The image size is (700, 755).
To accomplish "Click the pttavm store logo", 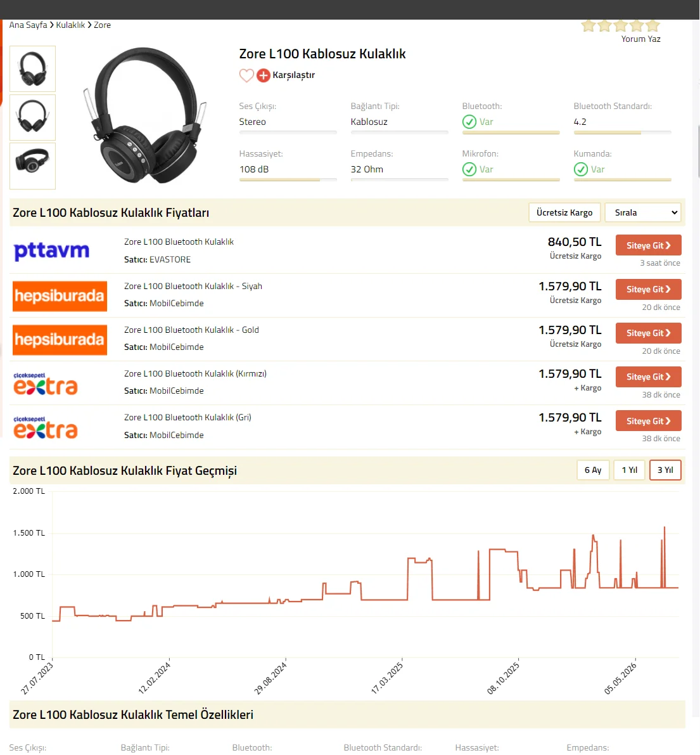I will 51,251.
